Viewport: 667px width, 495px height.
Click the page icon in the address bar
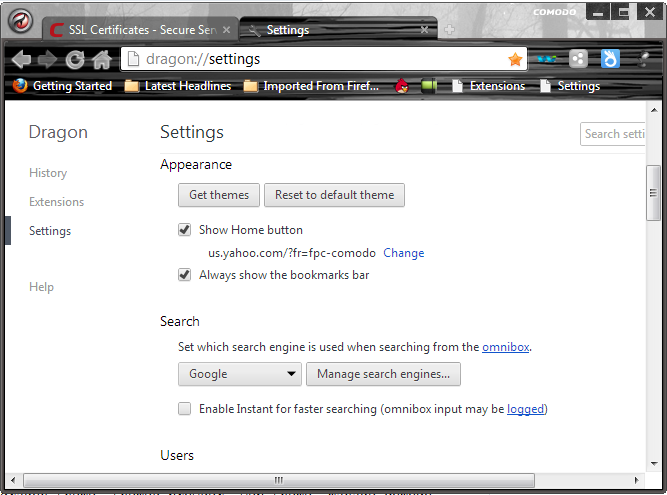133,59
